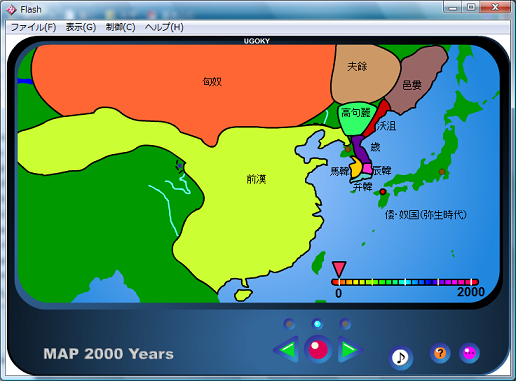Click the green right arrow button
This screenshot has height=381, width=516.
(349, 349)
